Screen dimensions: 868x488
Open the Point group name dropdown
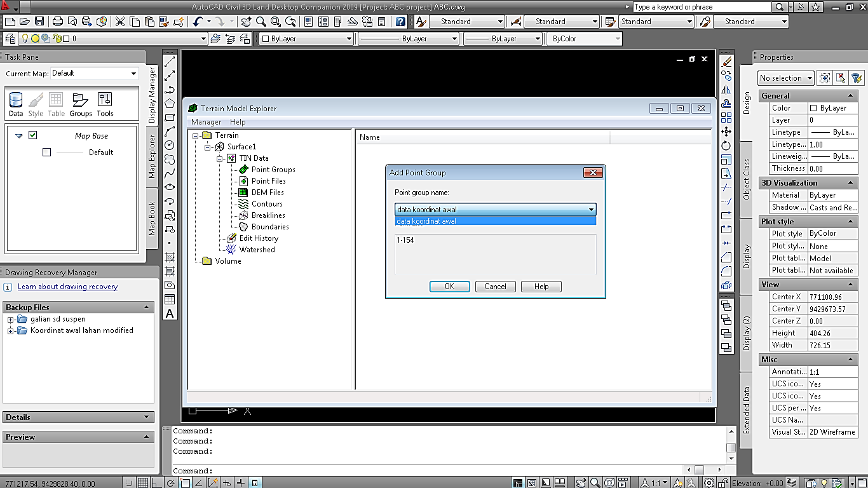(591, 210)
